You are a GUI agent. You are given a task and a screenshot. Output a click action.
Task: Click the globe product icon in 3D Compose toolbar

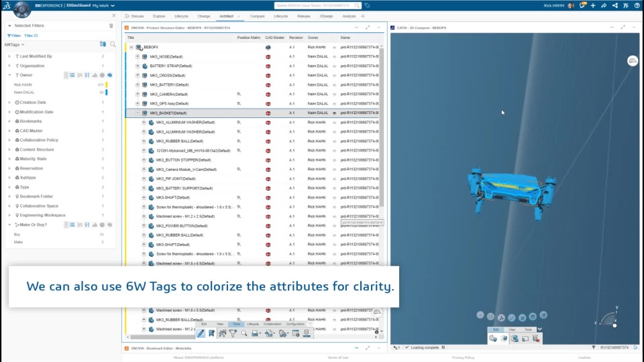tap(515, 339)
